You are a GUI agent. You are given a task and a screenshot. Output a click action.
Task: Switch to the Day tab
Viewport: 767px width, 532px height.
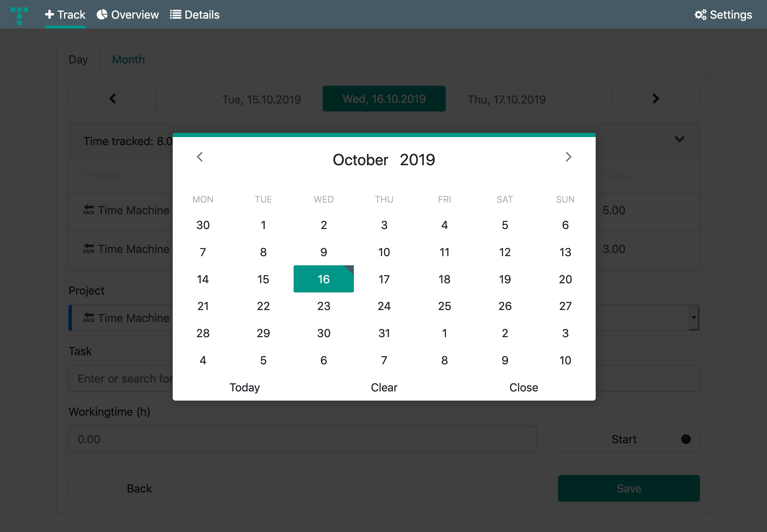(x=78, y=60)
